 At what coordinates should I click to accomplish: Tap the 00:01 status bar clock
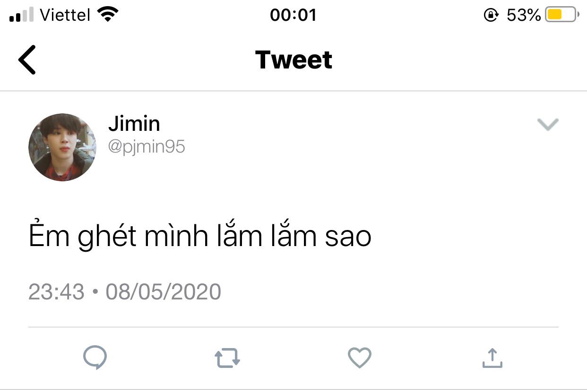(293, 15)
